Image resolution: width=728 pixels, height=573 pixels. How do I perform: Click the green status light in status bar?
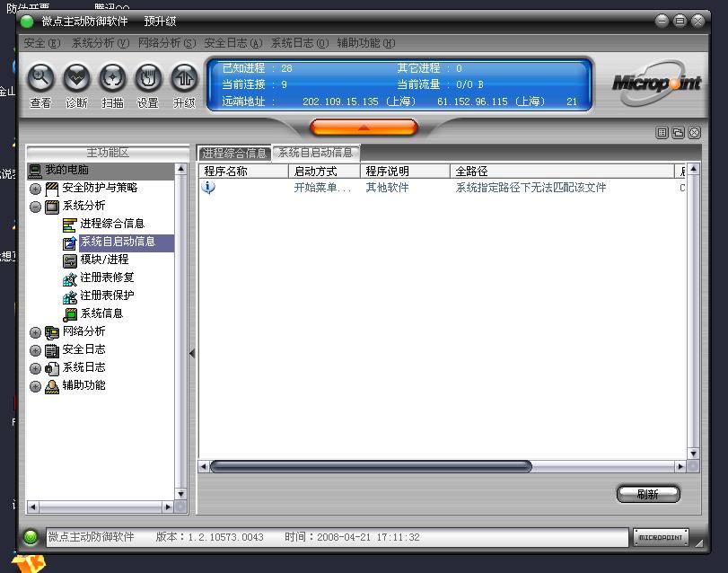[x=31, y=537]
